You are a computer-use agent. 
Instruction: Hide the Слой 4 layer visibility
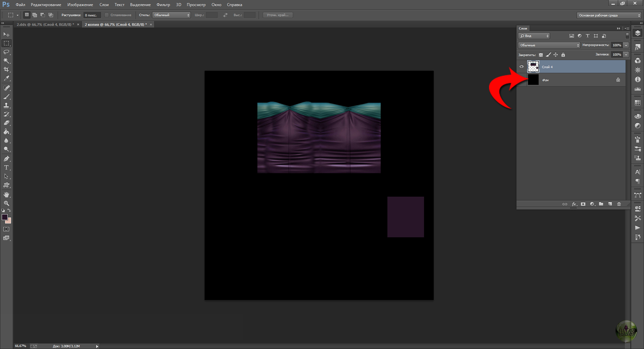coord(522,66)
